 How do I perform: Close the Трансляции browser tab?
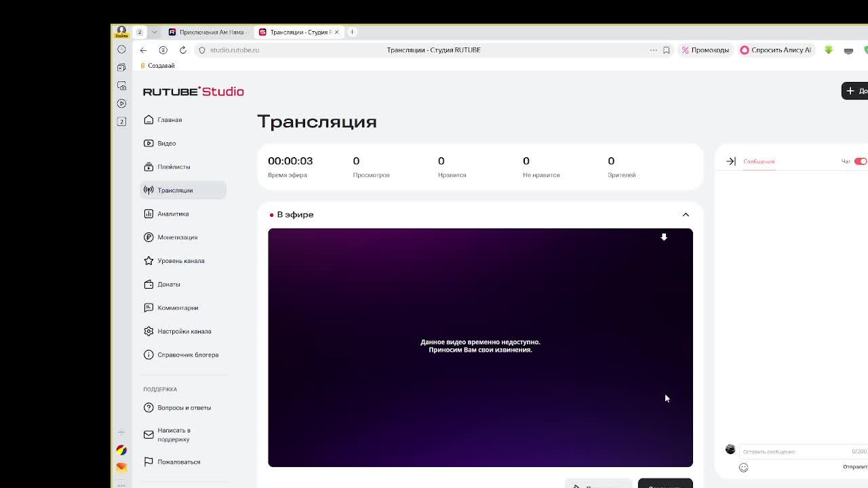click(x=336, y=32)
